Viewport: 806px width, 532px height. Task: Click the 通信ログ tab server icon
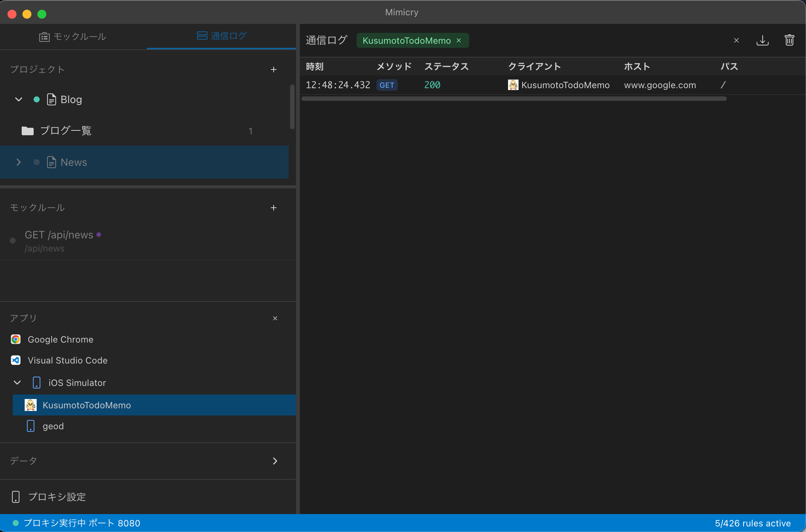click(202, 35)
